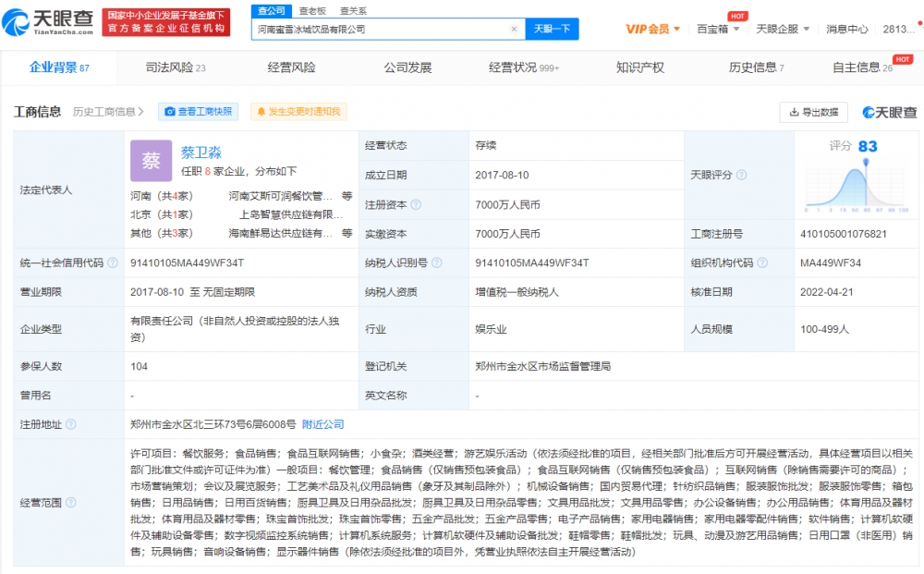The width and height of the screenshot is (924, 574).
Task: Click 等 after 河南艾斯可润餐饮管
Action: [347, 196]
